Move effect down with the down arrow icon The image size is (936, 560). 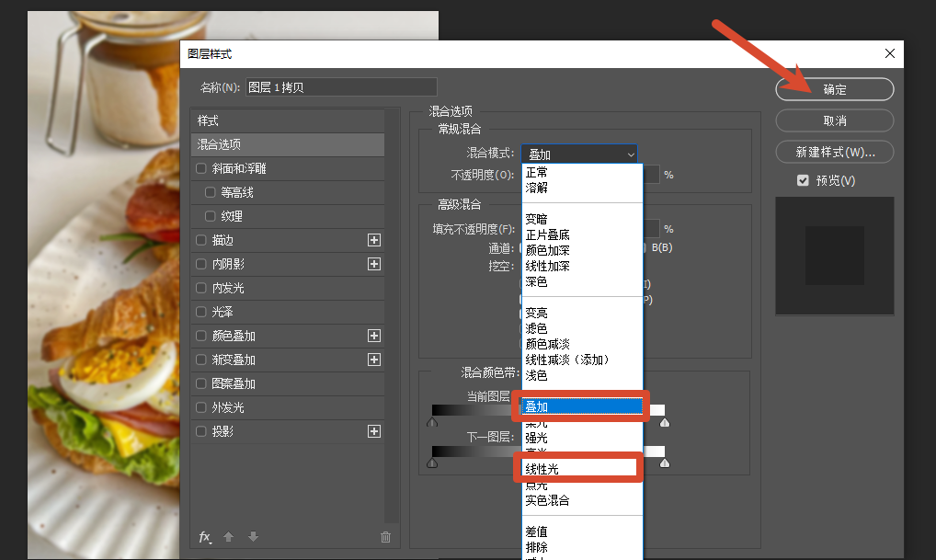(253, 537)
